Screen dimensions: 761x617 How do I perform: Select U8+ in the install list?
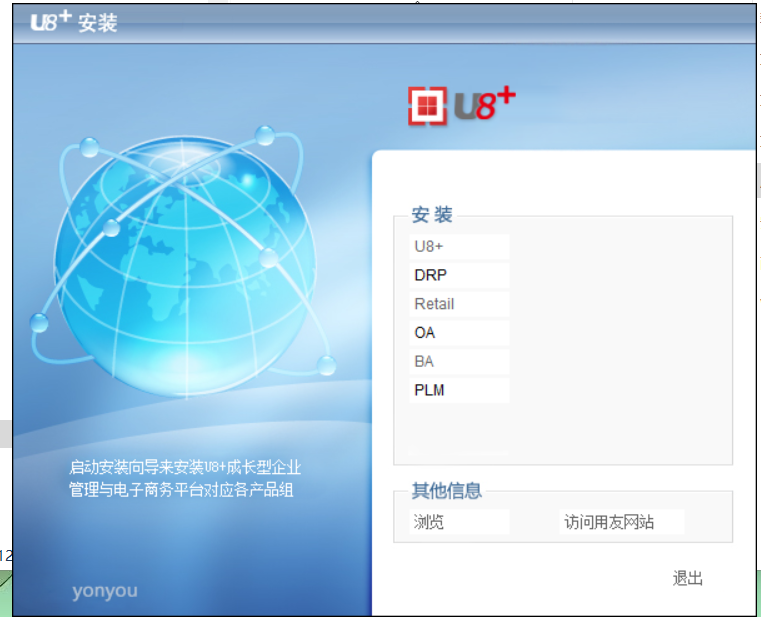(x=459, y=247)
